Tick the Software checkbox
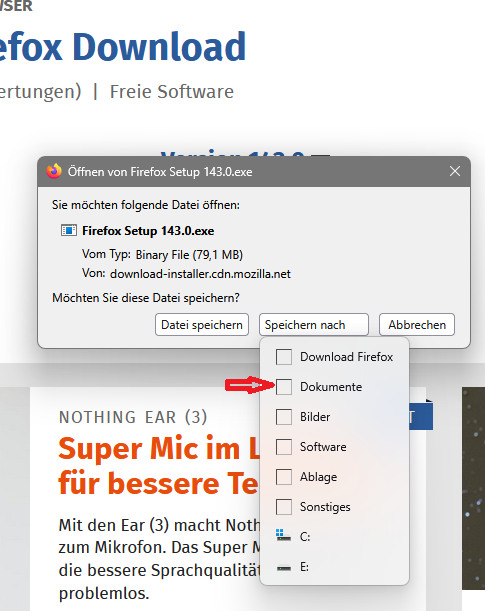 (284, 447)
